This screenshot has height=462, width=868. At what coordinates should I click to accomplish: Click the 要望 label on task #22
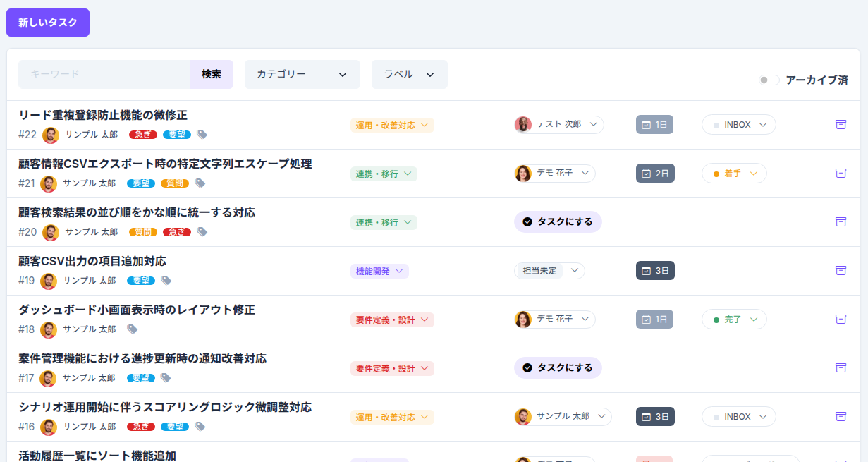tap(177, 134)
